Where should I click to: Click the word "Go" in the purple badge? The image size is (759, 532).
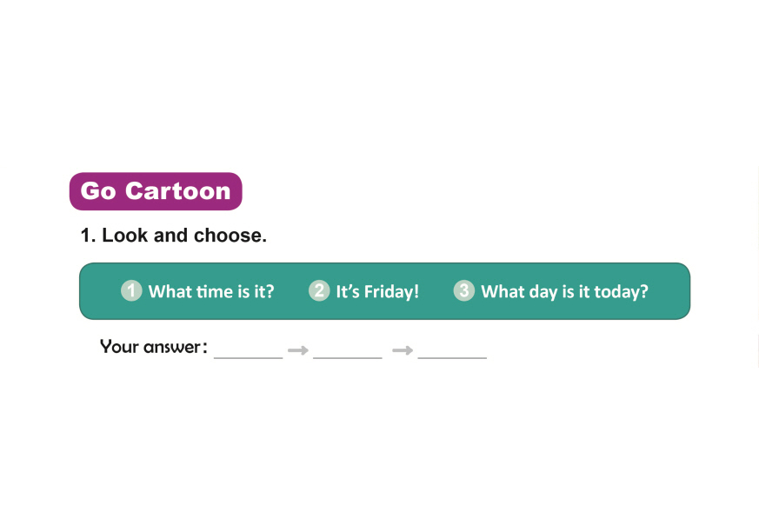97,191
